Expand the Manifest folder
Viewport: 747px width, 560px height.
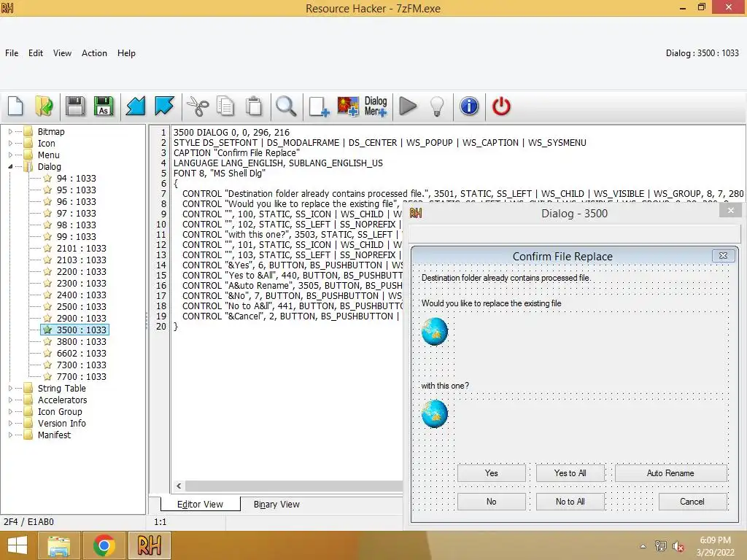pos(10,435)
